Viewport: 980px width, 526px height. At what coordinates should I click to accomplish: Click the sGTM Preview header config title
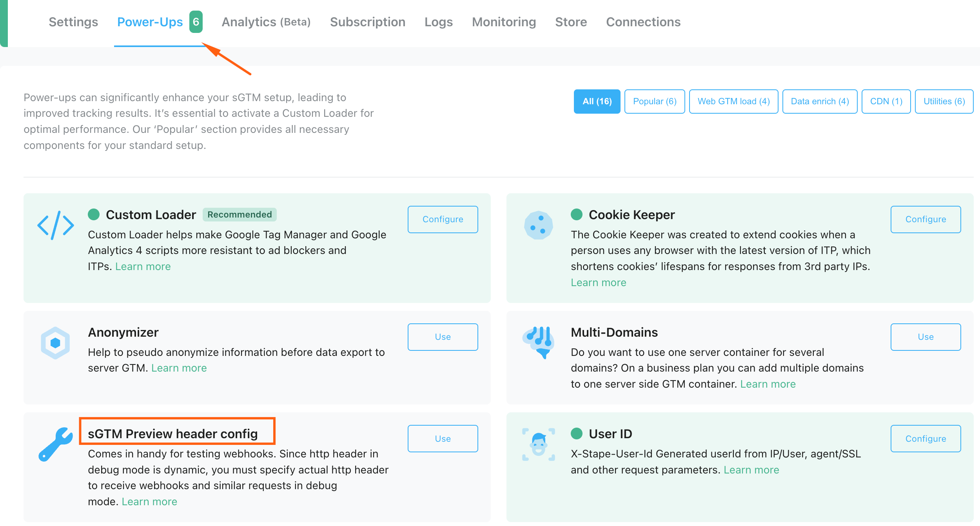(173, 433)
